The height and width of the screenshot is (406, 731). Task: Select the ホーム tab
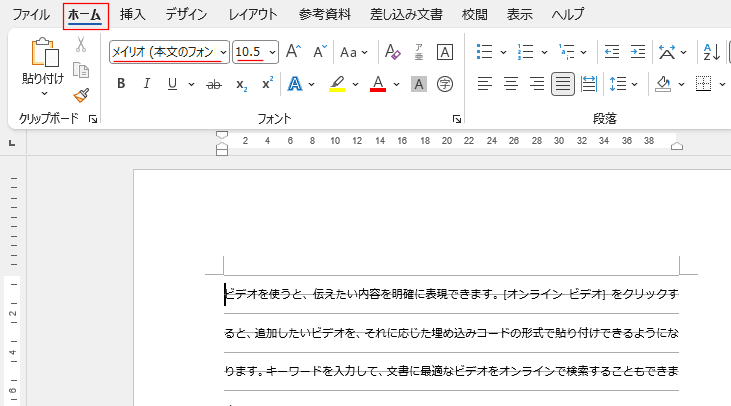pyautogui.click(x=85, y=15)
